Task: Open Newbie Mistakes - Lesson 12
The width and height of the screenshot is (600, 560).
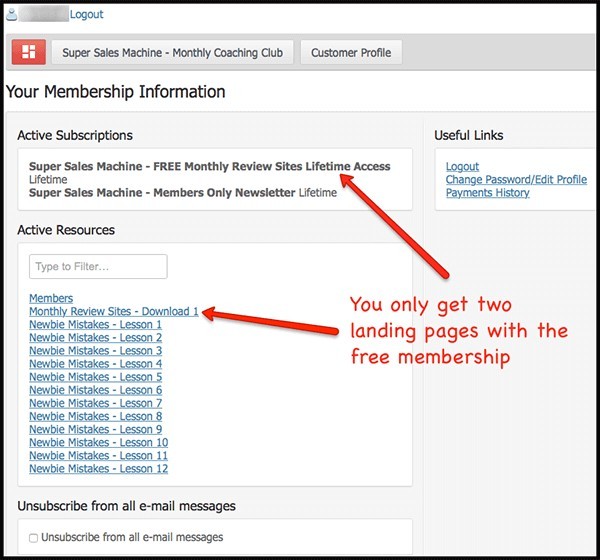Action: pyautogui.click(x=99, y=469)
